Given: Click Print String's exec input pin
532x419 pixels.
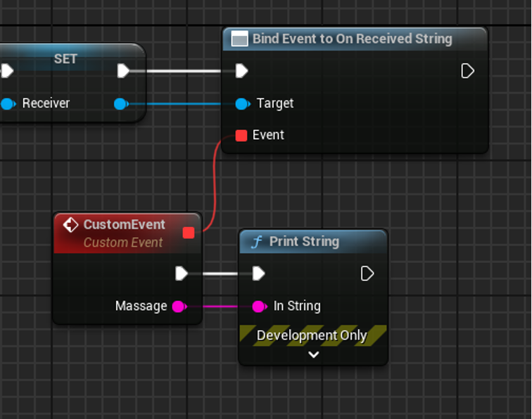Looking at the screenshot, I should [258, 273].
